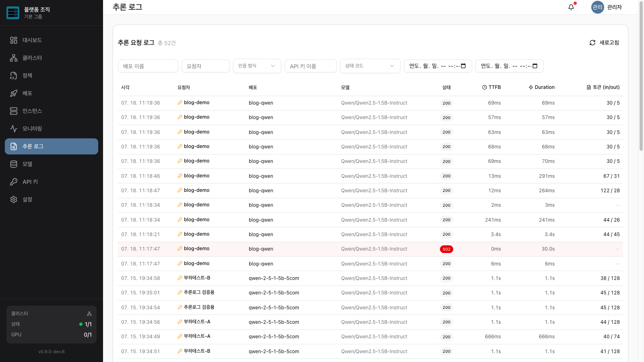Open the 설정 menu item
Screen dimensions: 644x362
(x=52, y=200)
